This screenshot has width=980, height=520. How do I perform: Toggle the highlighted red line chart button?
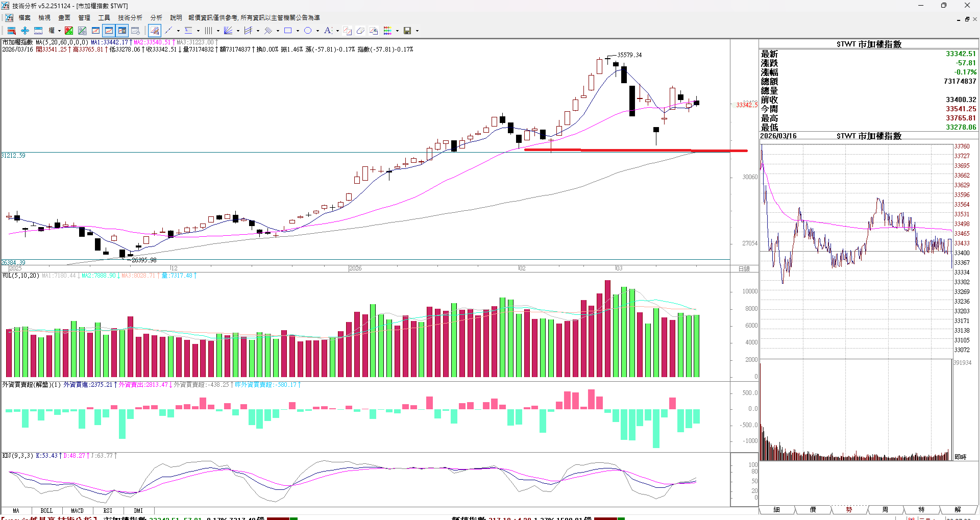coord(109,31)
